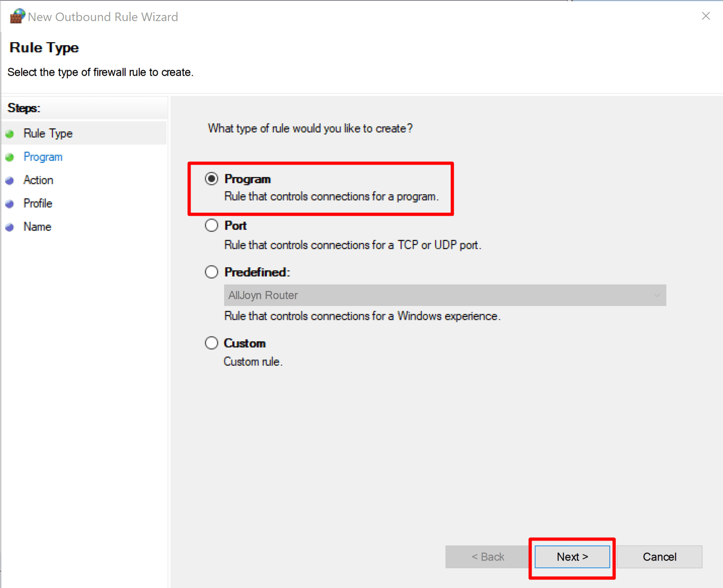Click the green bullet beside Program step
723x588 pixels.
click(9, 157)
